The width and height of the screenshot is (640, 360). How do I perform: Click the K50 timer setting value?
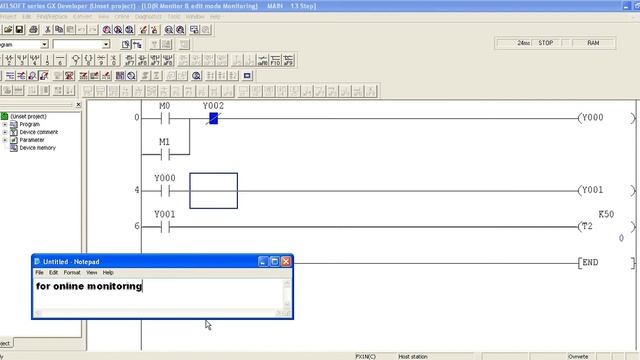606,214
